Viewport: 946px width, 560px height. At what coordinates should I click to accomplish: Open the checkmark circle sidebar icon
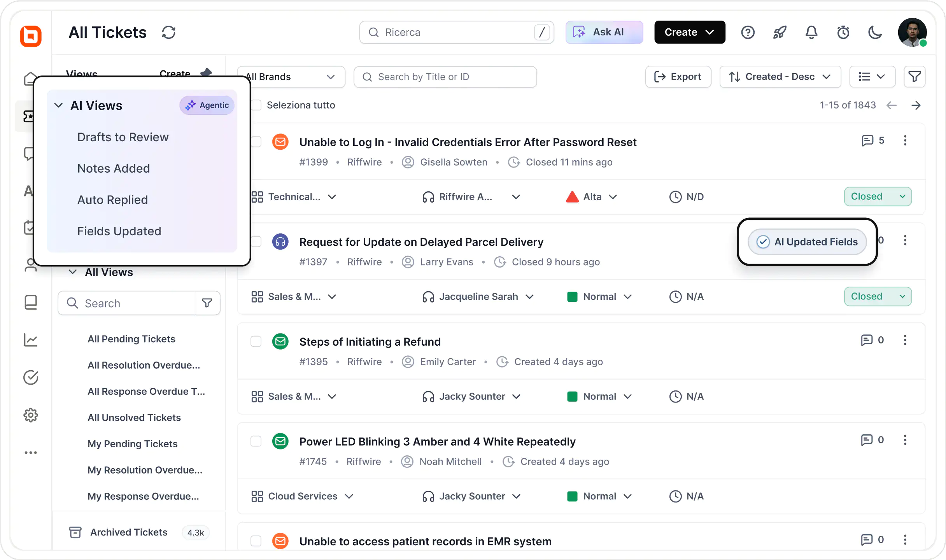(31, 377)
